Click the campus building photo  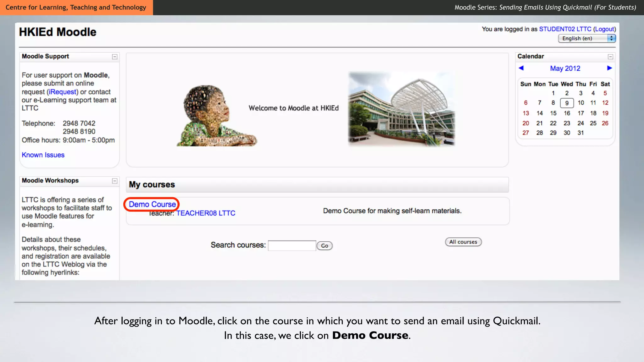(x=402, y=109)
